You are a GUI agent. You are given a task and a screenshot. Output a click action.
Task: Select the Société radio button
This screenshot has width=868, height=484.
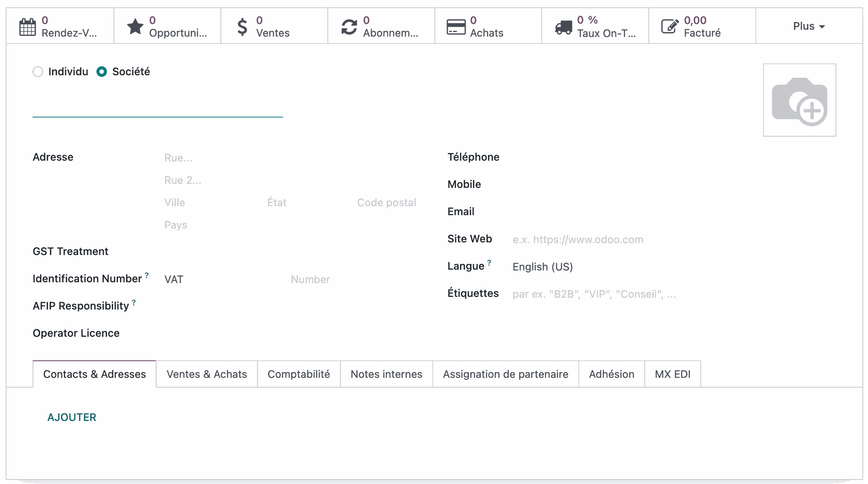(101, 71)
